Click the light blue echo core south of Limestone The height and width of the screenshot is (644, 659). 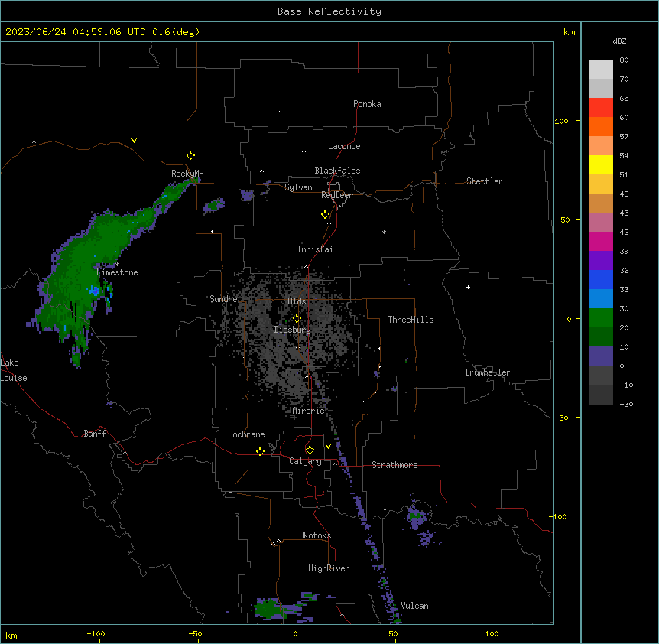coord(94,291)
